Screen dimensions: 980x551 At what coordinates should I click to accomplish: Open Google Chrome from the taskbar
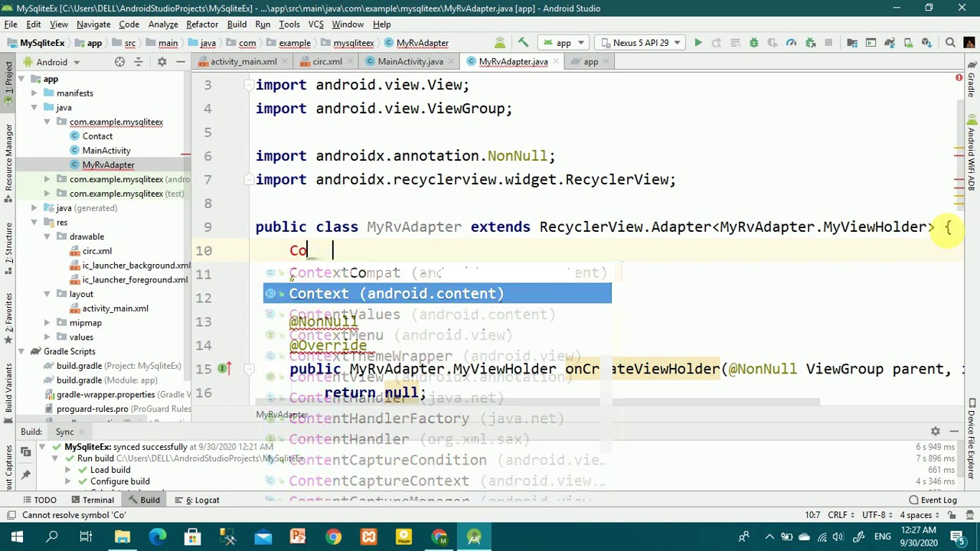[x=333, y=537]
